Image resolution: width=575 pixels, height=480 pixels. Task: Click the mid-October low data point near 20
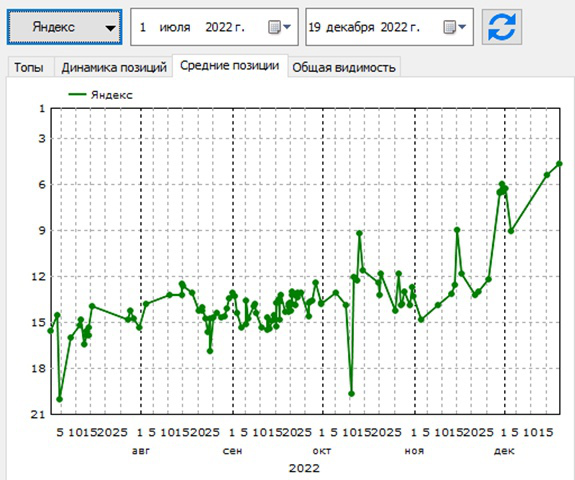click(351, 393)
